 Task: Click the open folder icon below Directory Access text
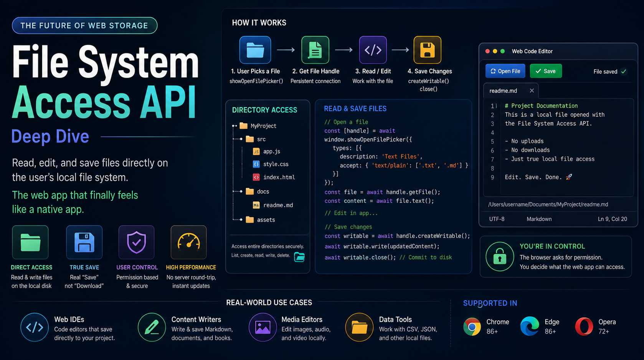point(299,257)
